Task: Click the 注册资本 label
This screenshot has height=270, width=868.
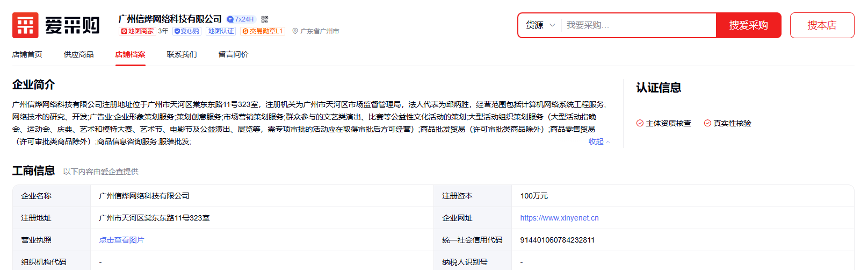Action: (x=457, y=196)
